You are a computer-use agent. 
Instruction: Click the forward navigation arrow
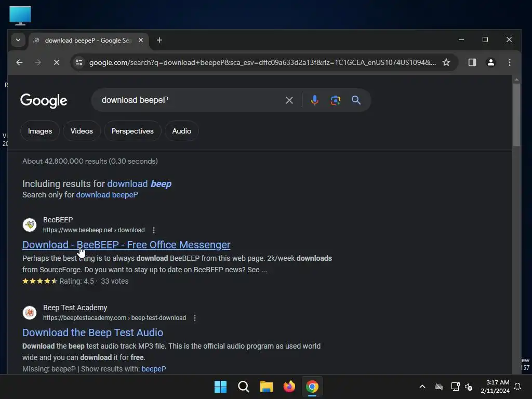tap(38, 62)
